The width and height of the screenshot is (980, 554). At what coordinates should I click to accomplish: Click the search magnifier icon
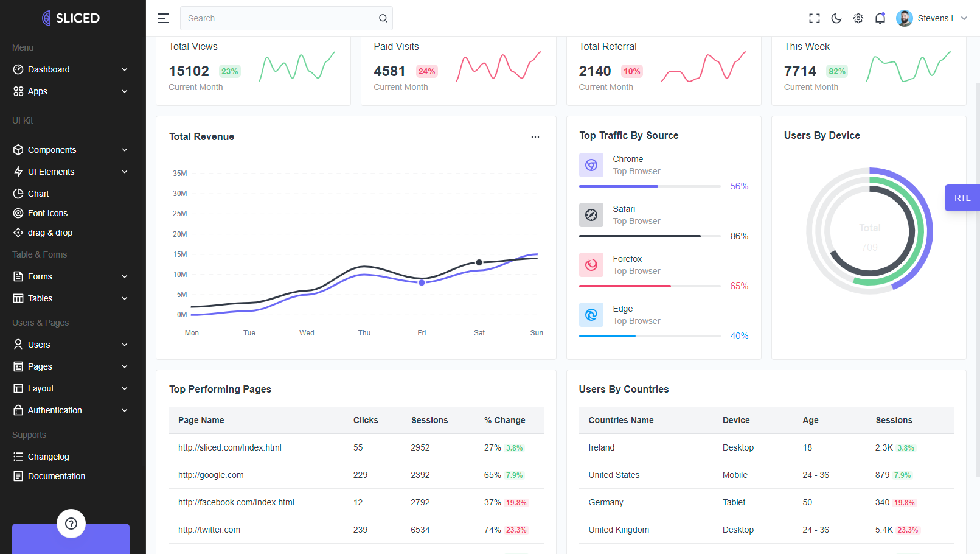[x=383, y=18]
